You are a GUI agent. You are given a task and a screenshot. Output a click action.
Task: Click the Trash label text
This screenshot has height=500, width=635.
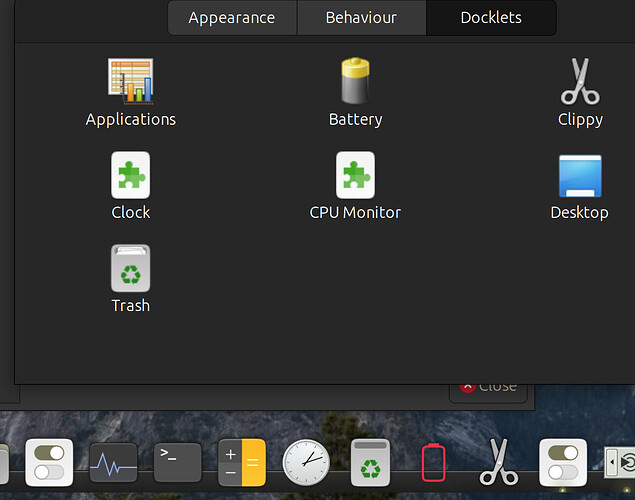[x=130, y=306]
